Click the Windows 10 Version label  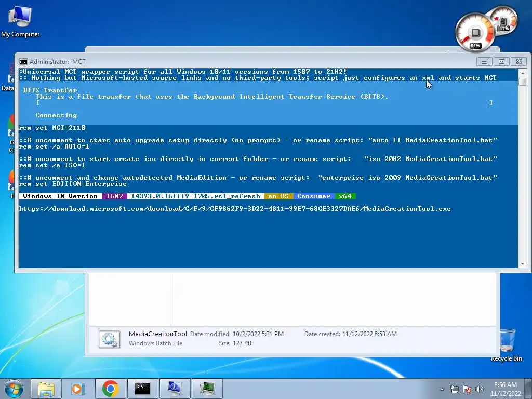(x=60, y=196)
